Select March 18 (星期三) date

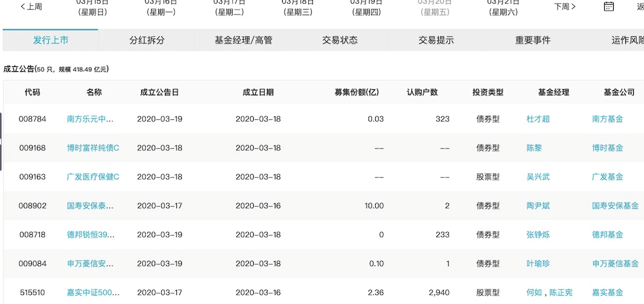pyautogui.click(x=298, y=7)
